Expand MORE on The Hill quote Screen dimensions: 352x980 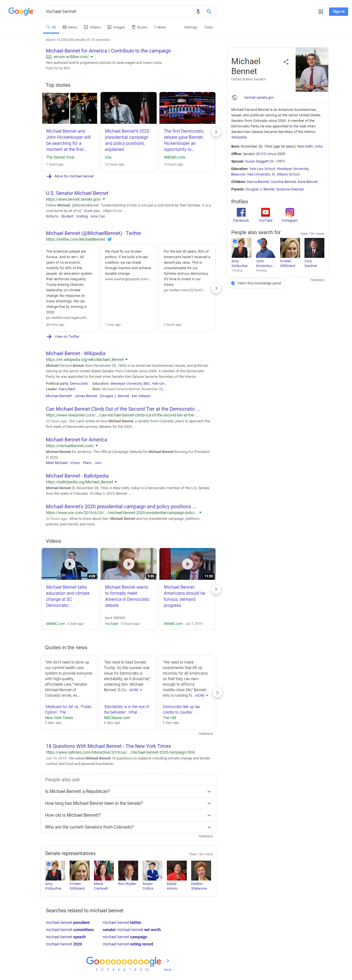(201, 695)
